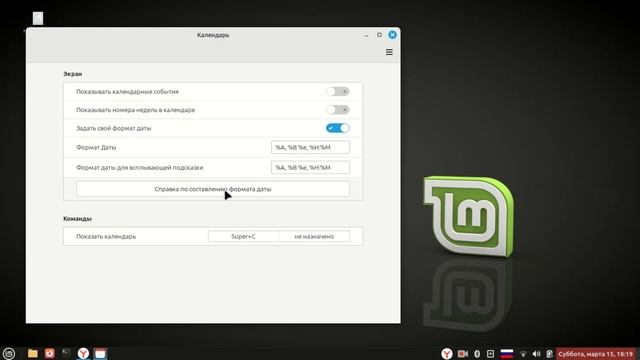Screen dimensions: 640x360
Task: Click the Задать свой формат даты label
Action: (113, 128)
